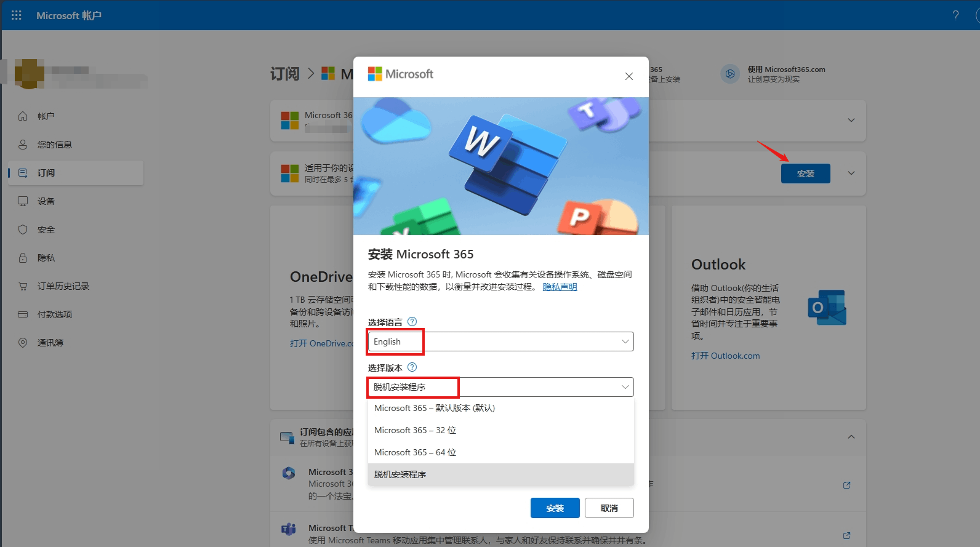Open the app launcher grid icon
Screen dimensions: 980x547
pos(17,15)
